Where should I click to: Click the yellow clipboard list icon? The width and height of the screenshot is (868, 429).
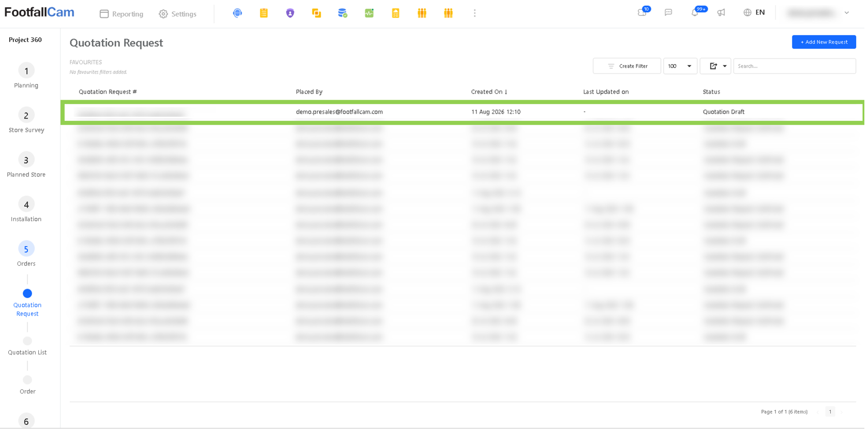[x=264, y=13]
